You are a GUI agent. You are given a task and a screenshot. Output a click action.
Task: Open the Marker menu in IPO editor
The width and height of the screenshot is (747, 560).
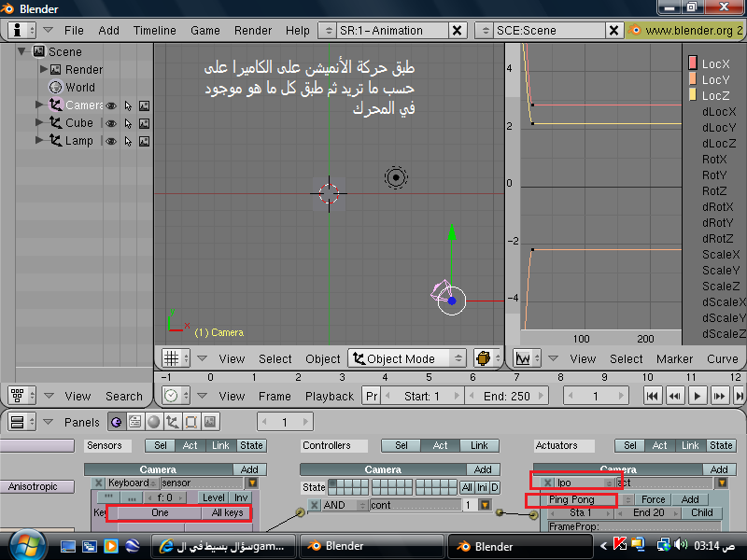(x=674, y=358)
